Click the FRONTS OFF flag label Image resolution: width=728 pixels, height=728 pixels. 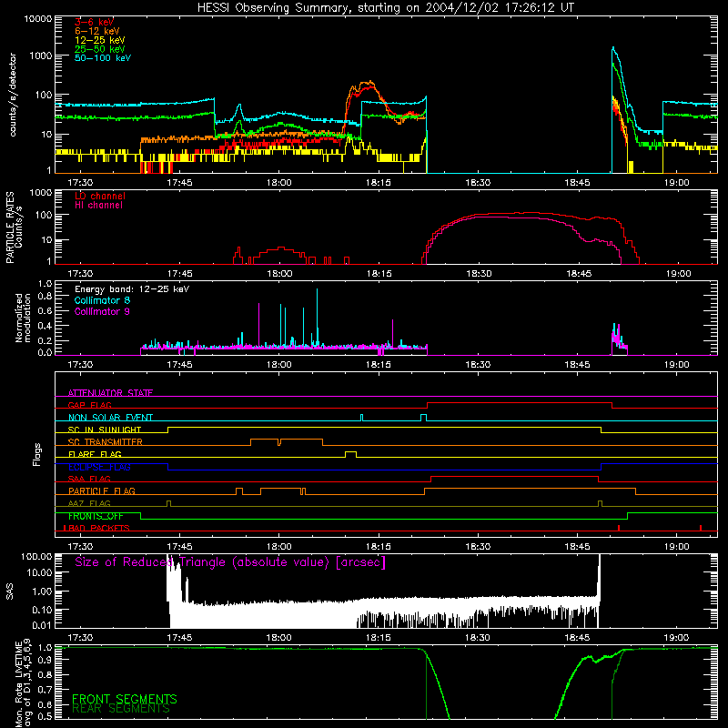96,516
